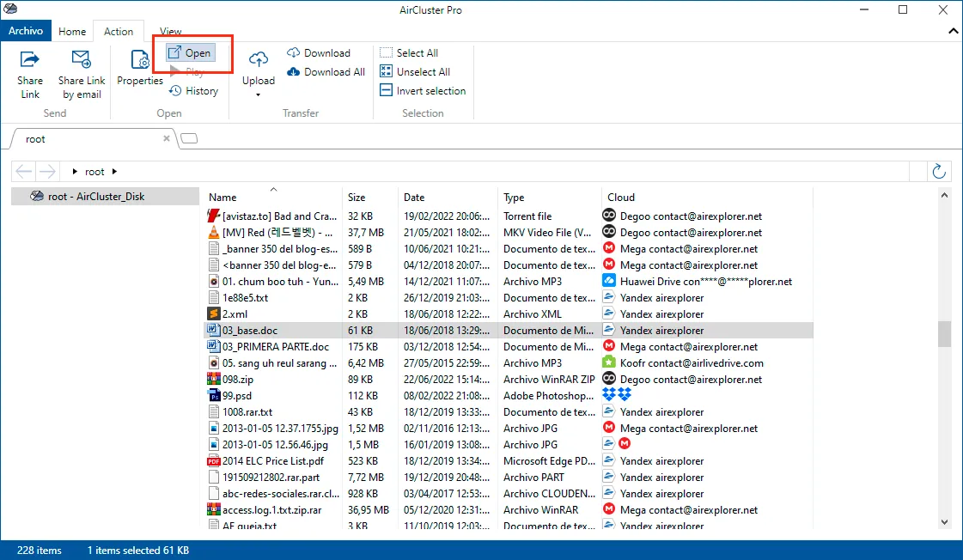Click Share Link by email icon

pyautogui.click(x=81, y=59)
